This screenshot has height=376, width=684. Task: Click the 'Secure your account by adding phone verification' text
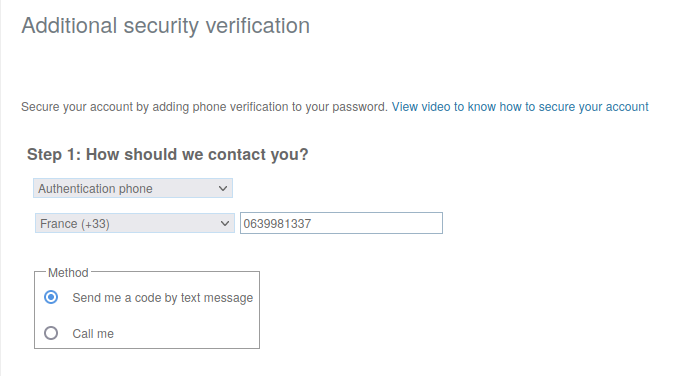pos(204,107)
